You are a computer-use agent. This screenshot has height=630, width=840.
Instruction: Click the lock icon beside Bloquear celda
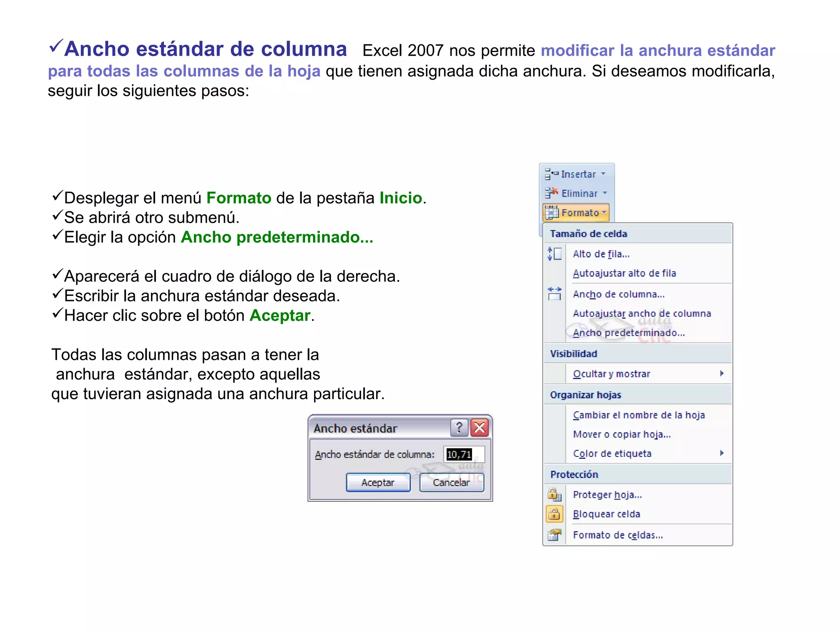pos(555,514)
